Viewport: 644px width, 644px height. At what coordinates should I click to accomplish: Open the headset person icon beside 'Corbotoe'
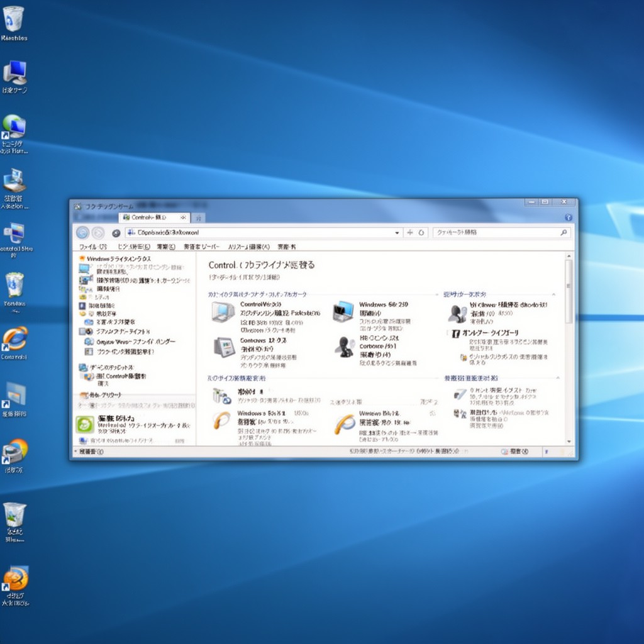(x=345, y=347)
